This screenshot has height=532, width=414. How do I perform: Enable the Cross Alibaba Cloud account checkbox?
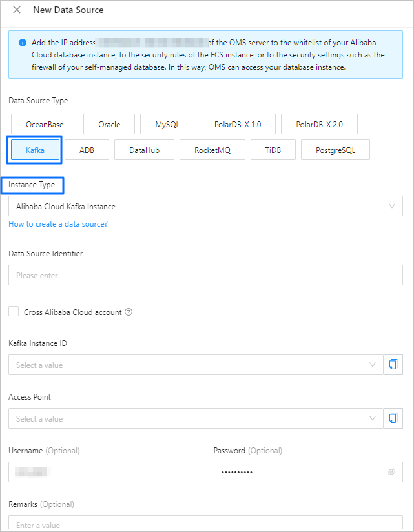point(14,312)
